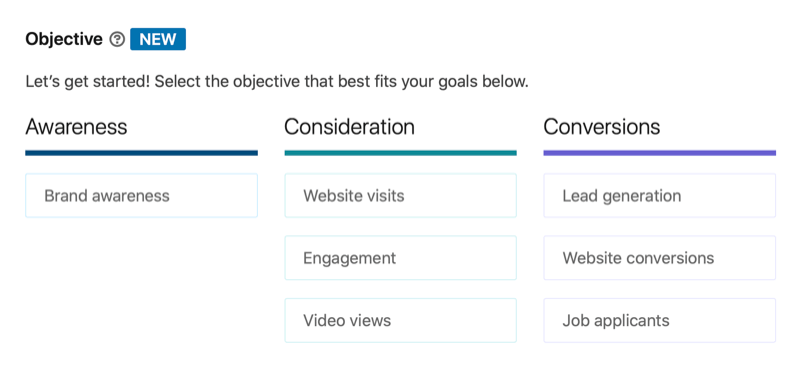Screen dimensions: 800x368
Task: Select Video views as the objective
Action: (401, 321)
